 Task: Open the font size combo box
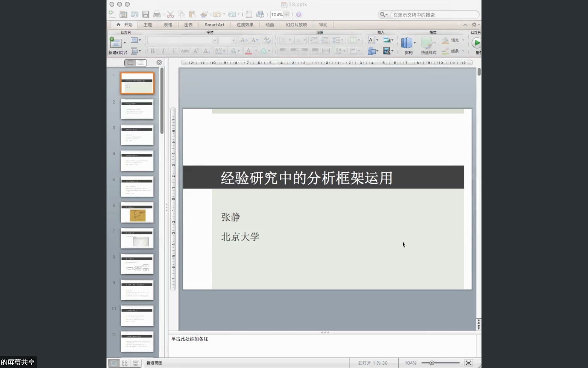point(227,40)
